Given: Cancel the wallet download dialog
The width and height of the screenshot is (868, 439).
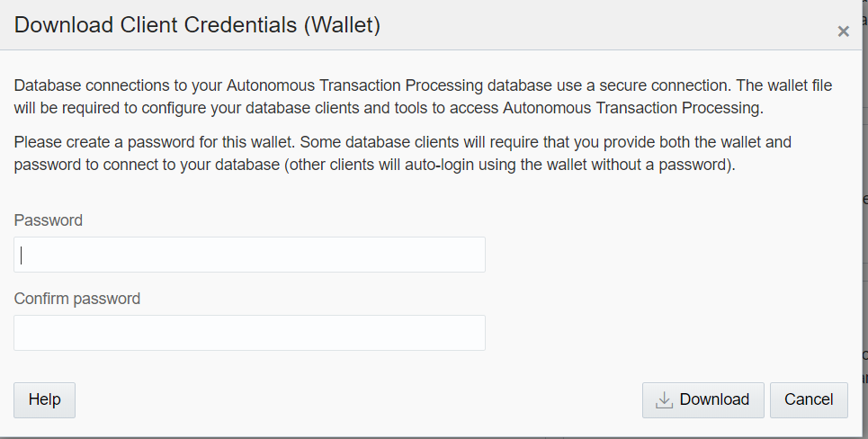Looking at the screenshot, I should (x=809, y=399).
